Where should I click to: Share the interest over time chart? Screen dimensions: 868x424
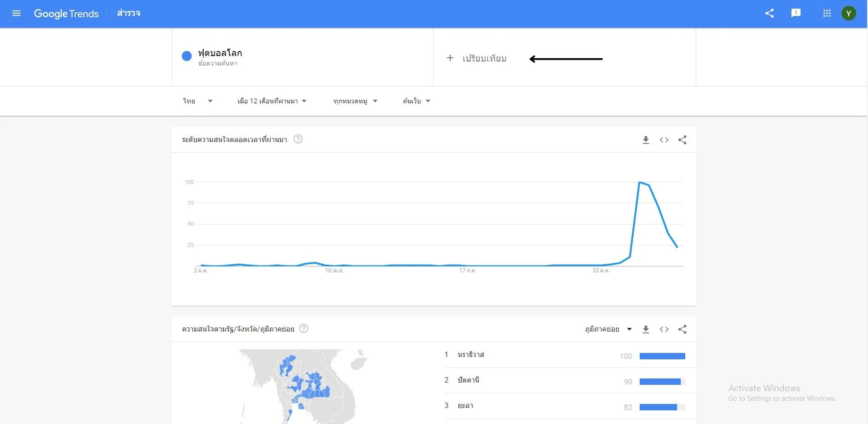(x=682, y=140)
